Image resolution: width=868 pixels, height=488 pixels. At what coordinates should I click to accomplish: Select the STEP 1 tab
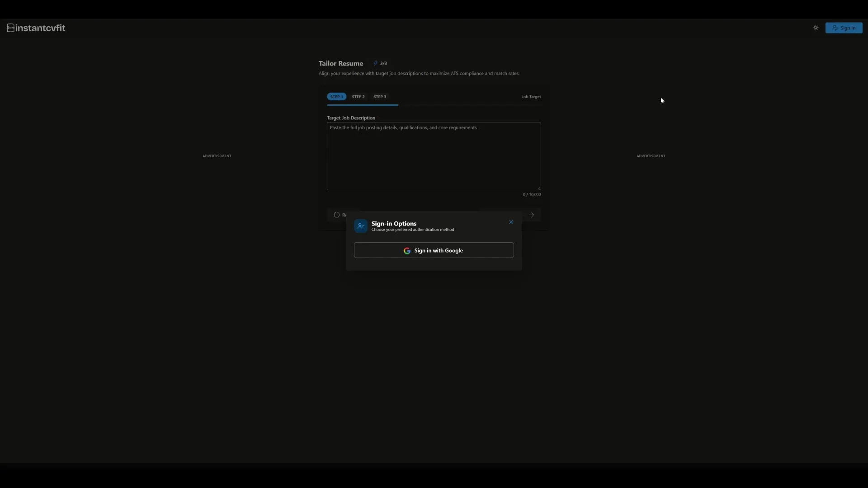pyautogui.click(x=337, y=97)
